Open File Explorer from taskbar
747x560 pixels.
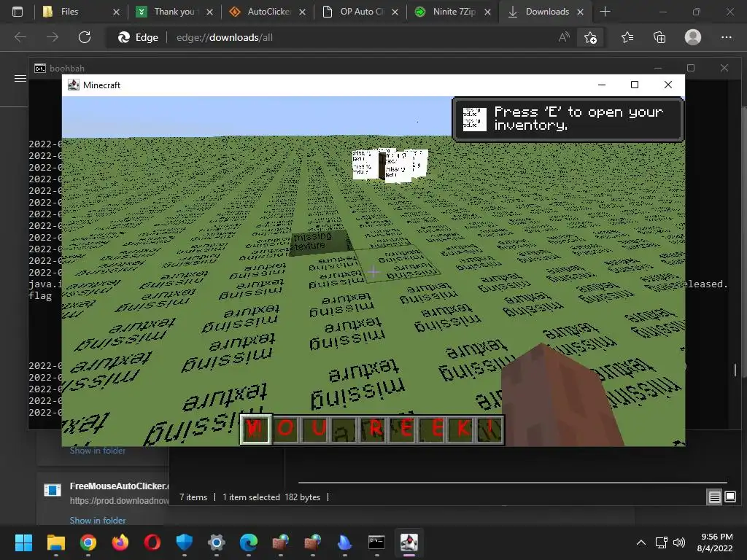click(x=55, y=542)
